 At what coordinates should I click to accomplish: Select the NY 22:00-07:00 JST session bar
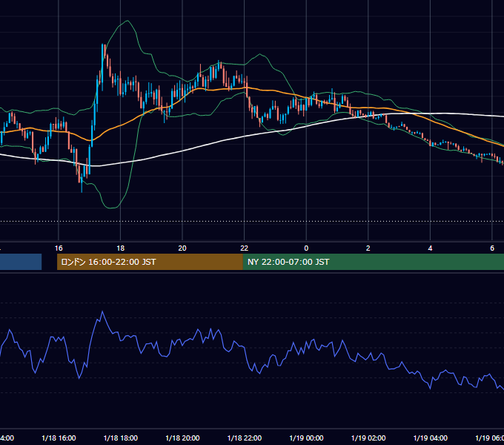point(373,262)
